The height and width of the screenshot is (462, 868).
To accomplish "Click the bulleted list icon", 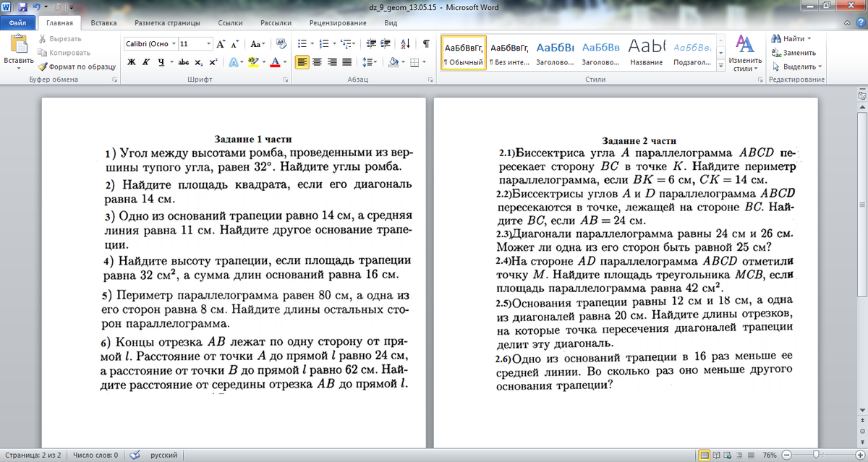I will 302,43.
